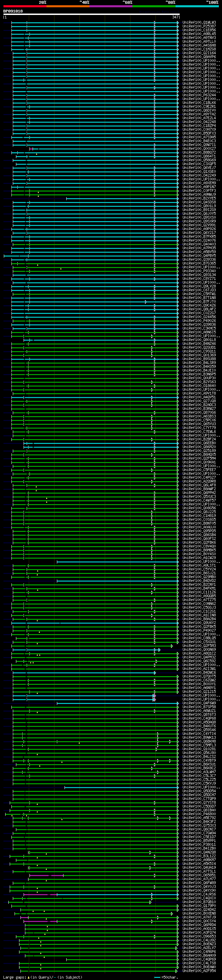The width and height of the screenshot is (222, 980).
Task: Select the UniRef100_C1BLK6 label
Action: 199,103
